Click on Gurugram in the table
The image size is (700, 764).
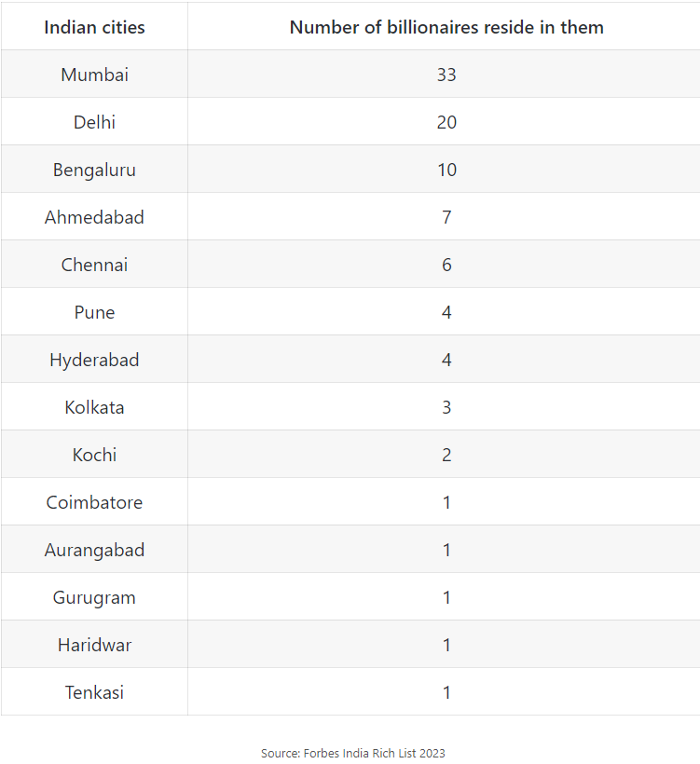click(x=94, y=597)
